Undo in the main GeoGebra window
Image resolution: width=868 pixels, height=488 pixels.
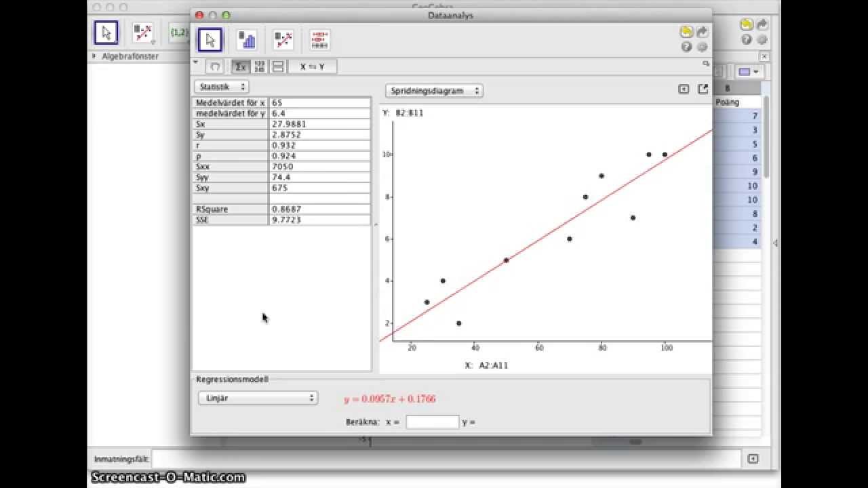[x=747, y=24]
